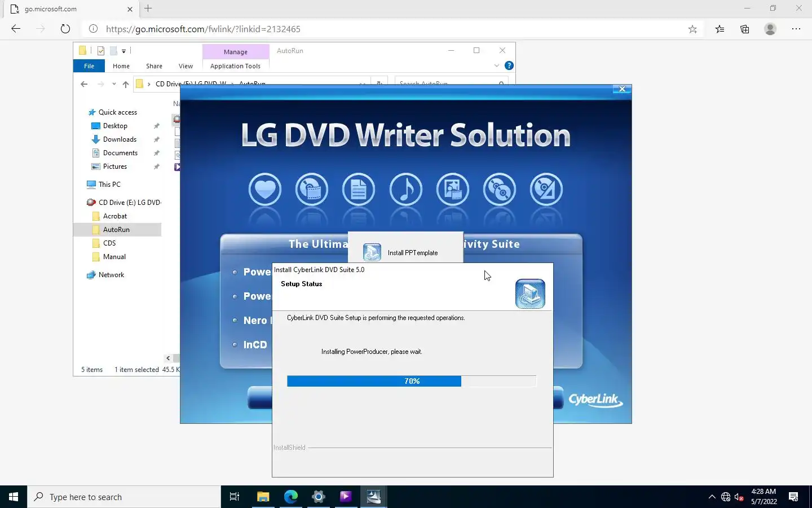This screenshot has height=508, width=812.
Task: Reload the browser page
Action: pyautogui.click(x=65, y=29)
